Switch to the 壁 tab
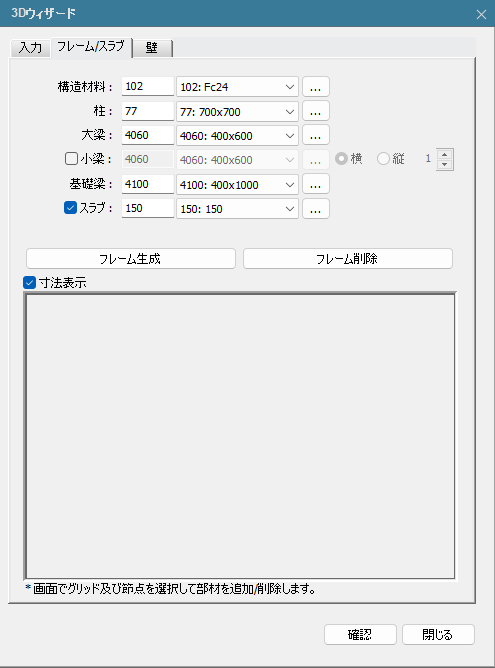The width and height of the screenshot is (495, 668). click(152, 48)
